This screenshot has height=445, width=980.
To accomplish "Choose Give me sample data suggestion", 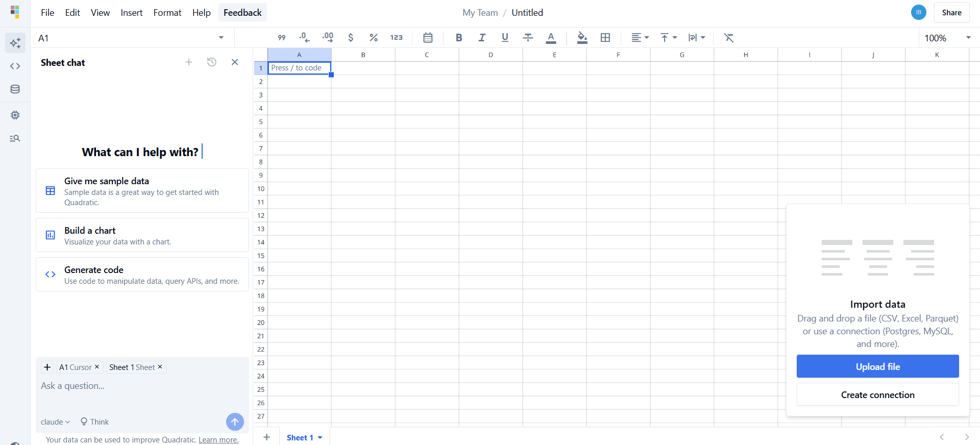I will [142, 191].
